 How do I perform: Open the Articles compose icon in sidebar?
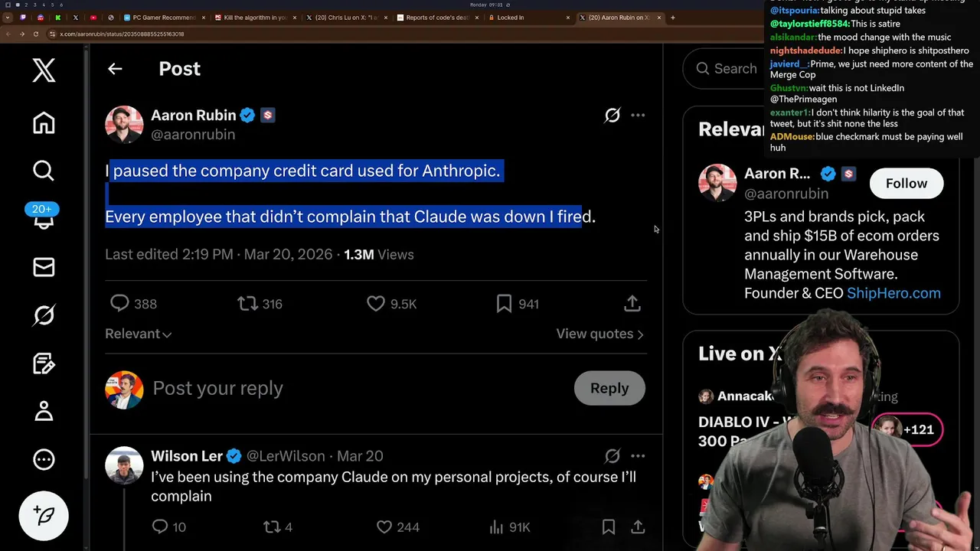44,363
